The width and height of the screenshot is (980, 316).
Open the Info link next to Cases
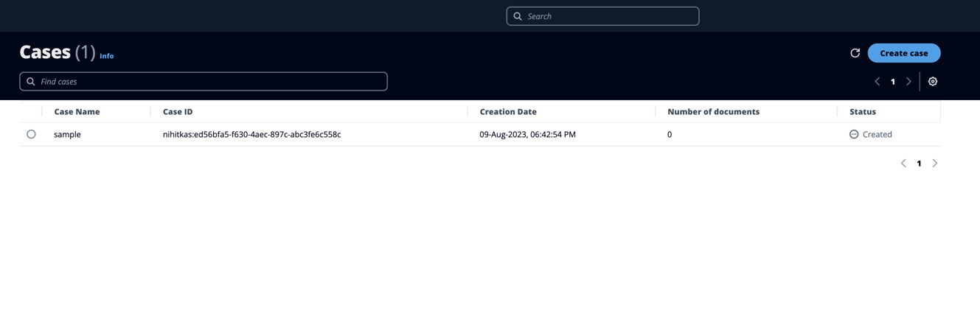coord(107,56)
